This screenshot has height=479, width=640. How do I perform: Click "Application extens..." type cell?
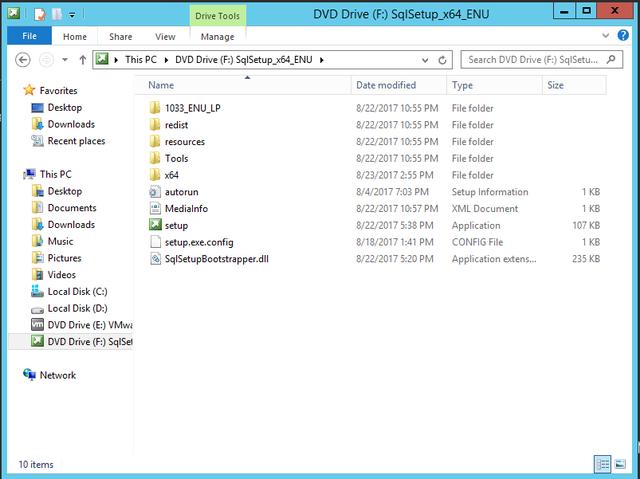(494, 259)
